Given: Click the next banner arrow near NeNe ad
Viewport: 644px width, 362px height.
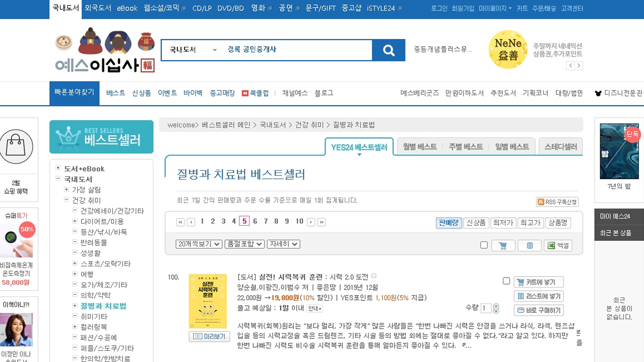Looking at the screenshot, I should [579, 66].
